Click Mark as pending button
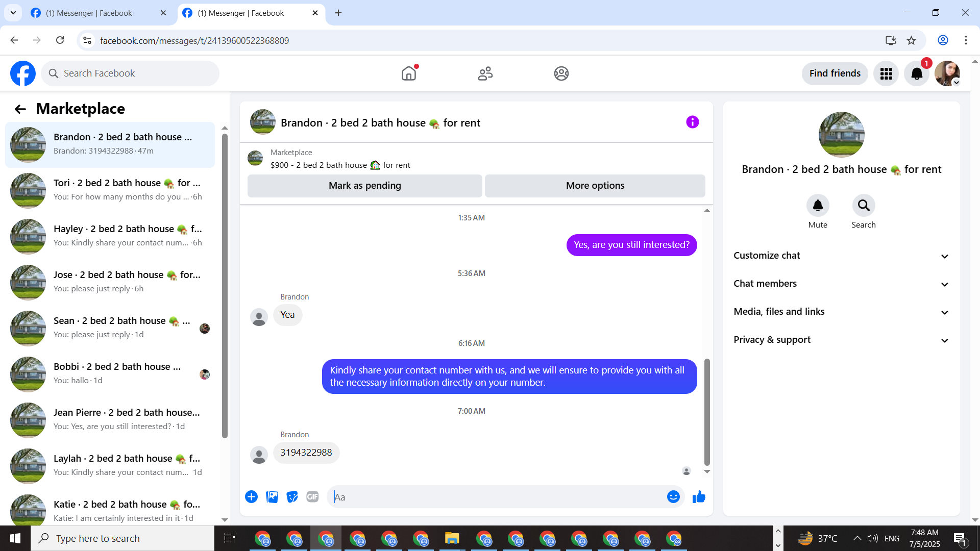Viewport: 980px width, 551px height. (x=364, y=186)
